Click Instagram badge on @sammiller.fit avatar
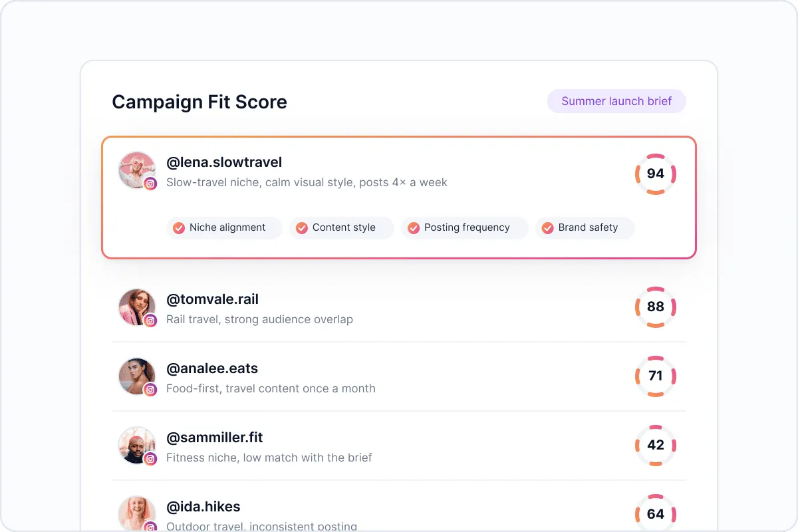This screenshot has width=798, height=532. [x=151, y=459]
